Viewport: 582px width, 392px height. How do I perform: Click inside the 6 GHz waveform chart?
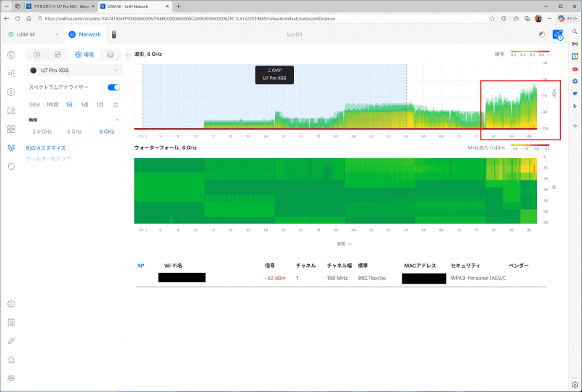[335, 97]
